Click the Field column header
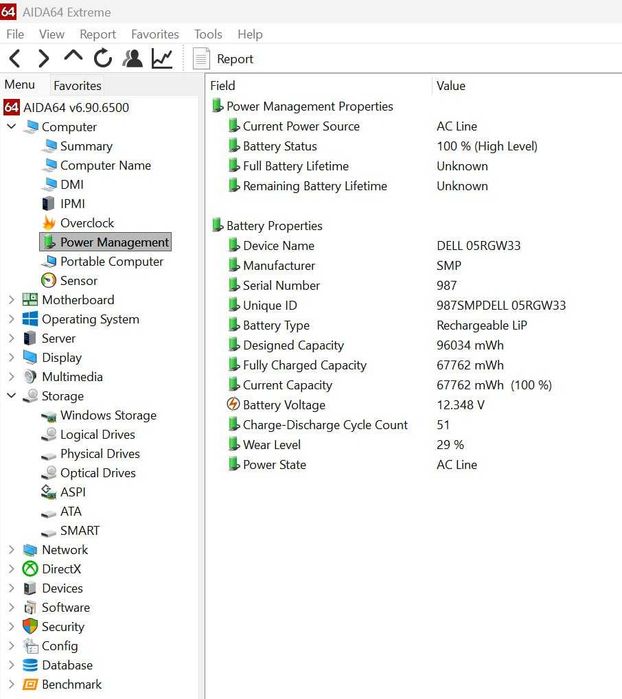 (222, 86)
